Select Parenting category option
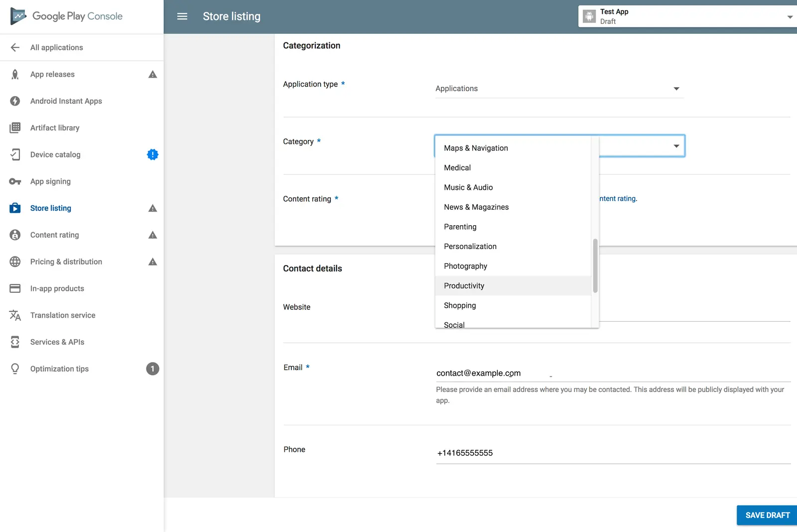 pos(513,227)
